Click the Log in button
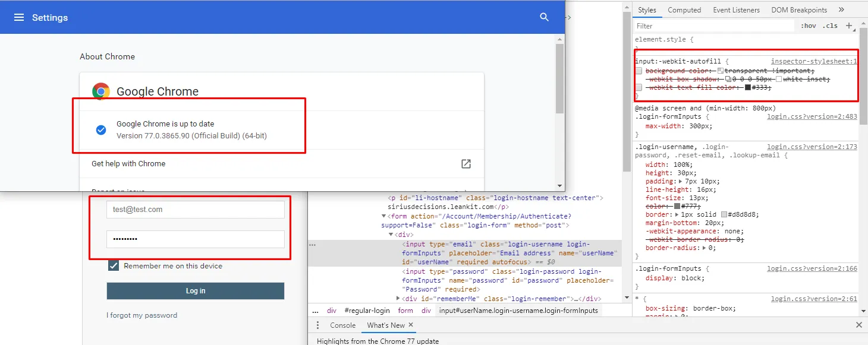The width and height of the screenshot is (868, 345). pos(196,291)
